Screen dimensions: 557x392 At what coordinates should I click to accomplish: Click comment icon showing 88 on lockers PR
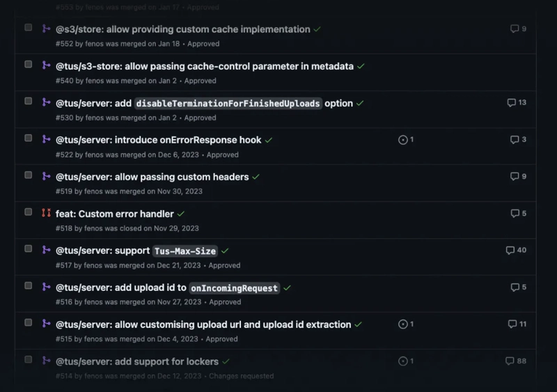pyautogui.click(x=510, y=361)
